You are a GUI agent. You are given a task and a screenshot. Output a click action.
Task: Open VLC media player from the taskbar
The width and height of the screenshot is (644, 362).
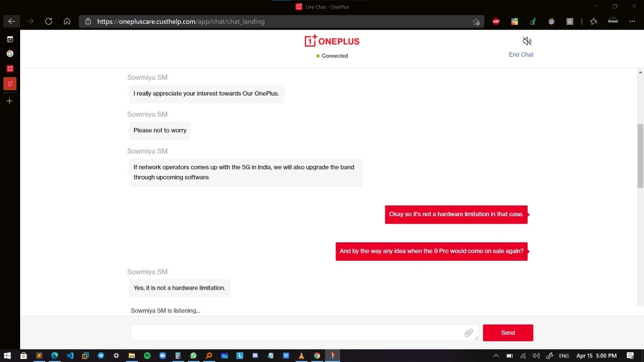301,355
